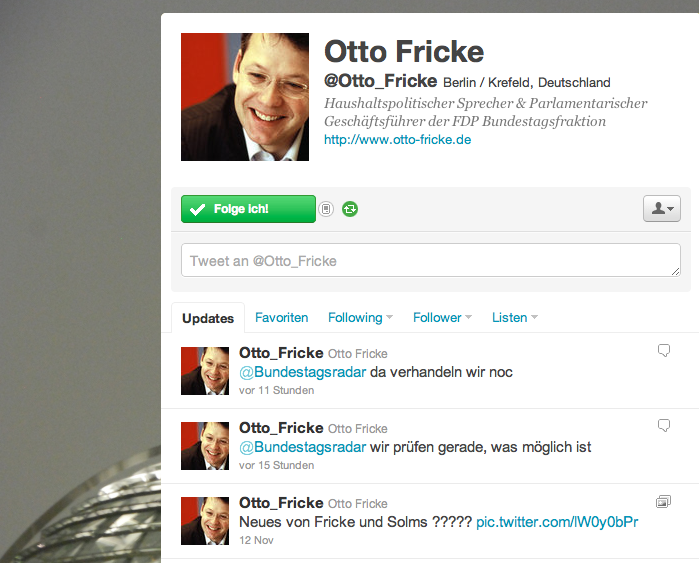Open the otto-fricke.de website link
The image size is (699, 563).
coord(397,140)
